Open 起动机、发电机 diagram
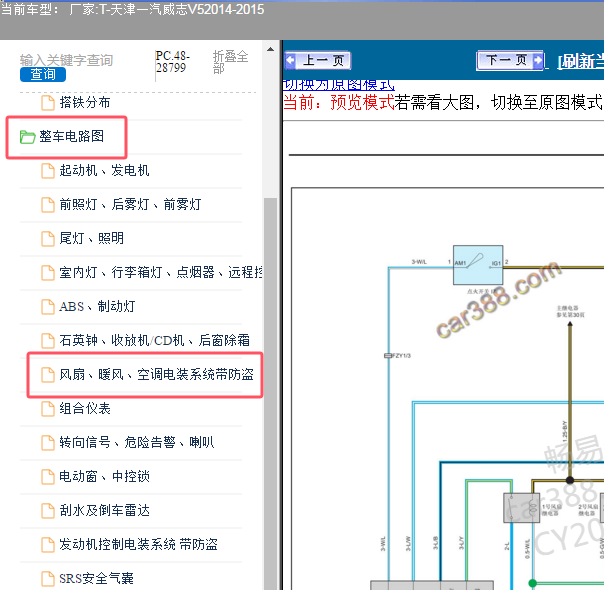604x590 pixels. click(104, 170)
